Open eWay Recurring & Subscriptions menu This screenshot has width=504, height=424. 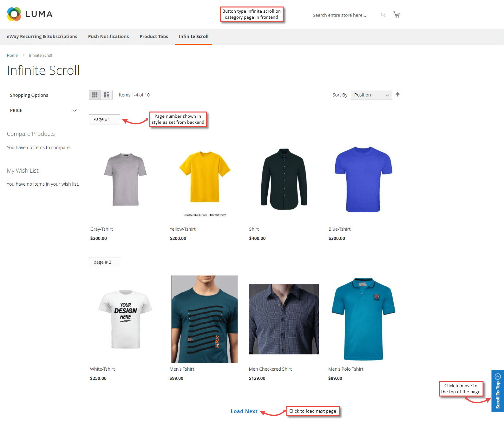pos(42,36)
